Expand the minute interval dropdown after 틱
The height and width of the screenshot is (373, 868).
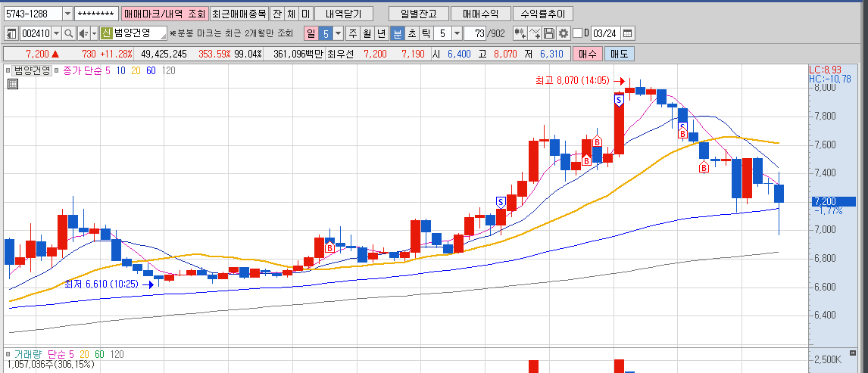457,34
